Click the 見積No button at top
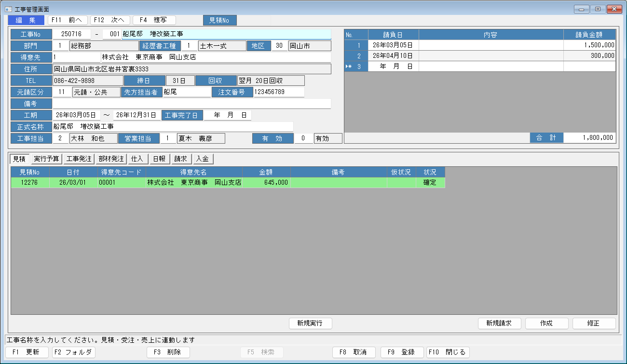Viewport: 627px width, 364px height. point(219,20)
